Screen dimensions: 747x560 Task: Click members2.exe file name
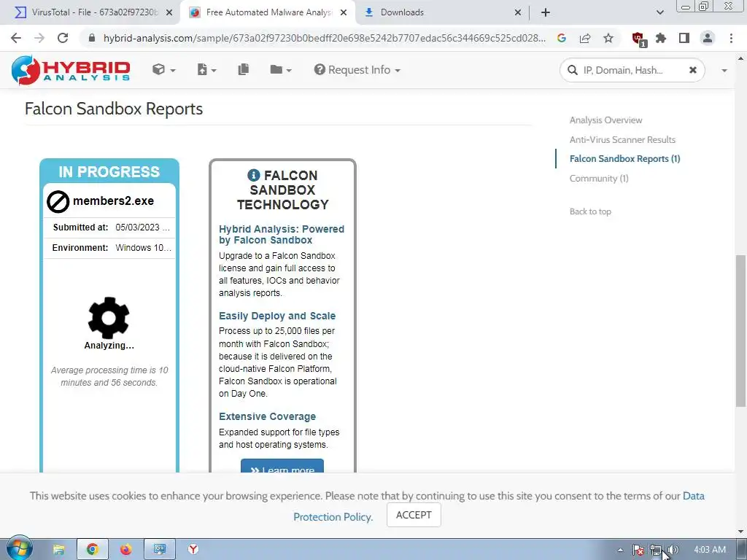click(x=113, y=201)
